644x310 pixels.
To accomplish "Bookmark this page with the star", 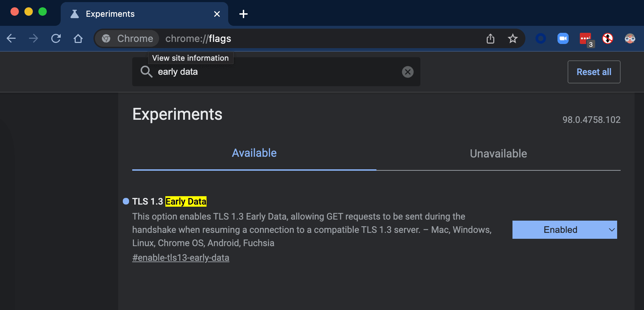I will (512, 38).
